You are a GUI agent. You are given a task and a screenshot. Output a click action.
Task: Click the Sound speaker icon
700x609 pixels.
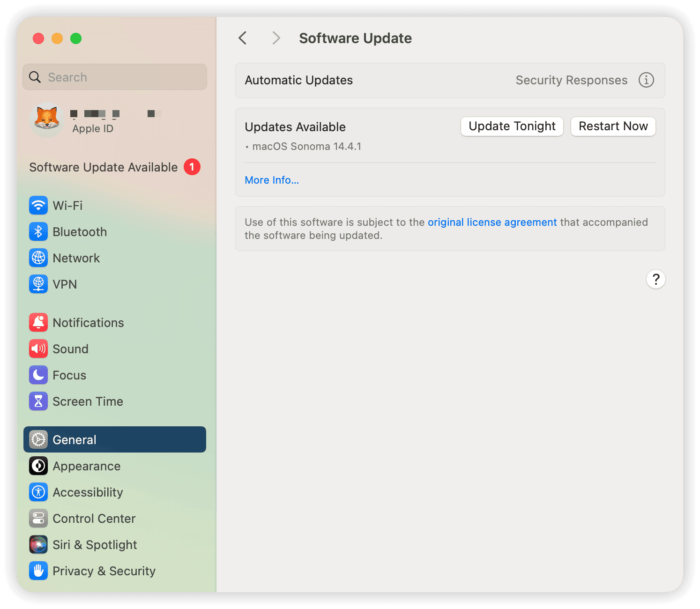point(38,349)
